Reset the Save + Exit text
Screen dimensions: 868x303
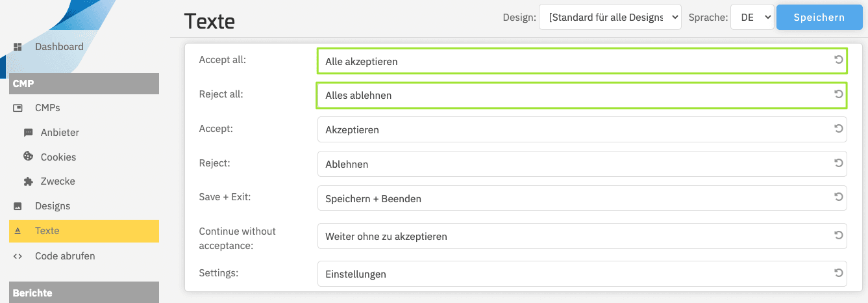[838, 198]
